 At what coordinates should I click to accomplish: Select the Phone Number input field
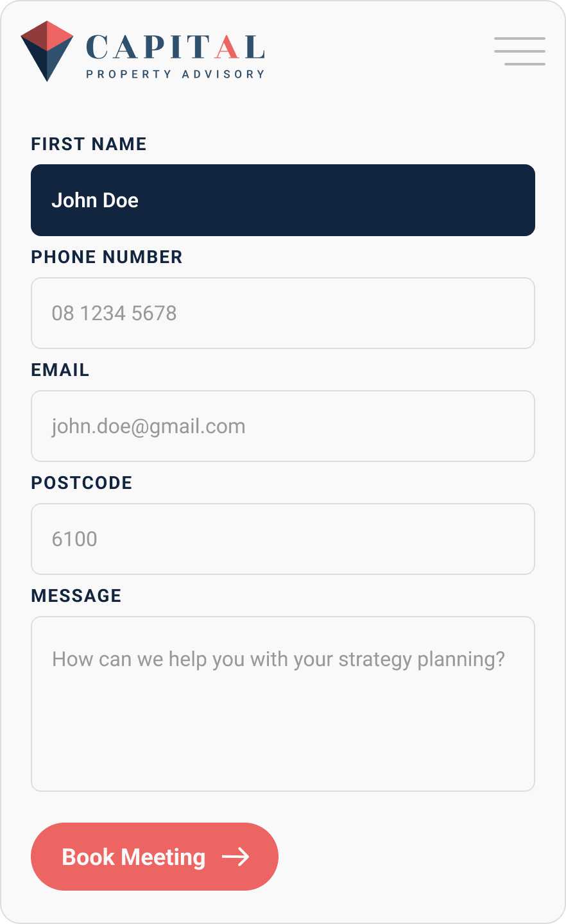click(x=283, y=313)
